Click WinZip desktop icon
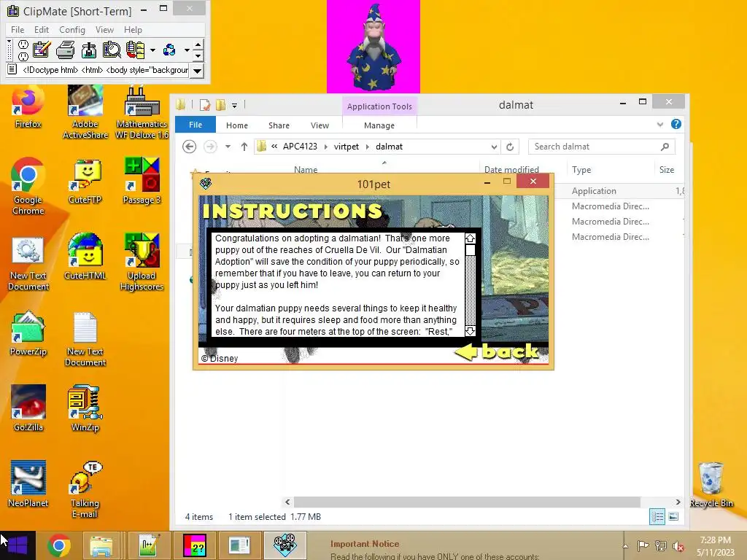Image resolution: width=747 pixels, height=560 pixels. [x=85, y=408]
